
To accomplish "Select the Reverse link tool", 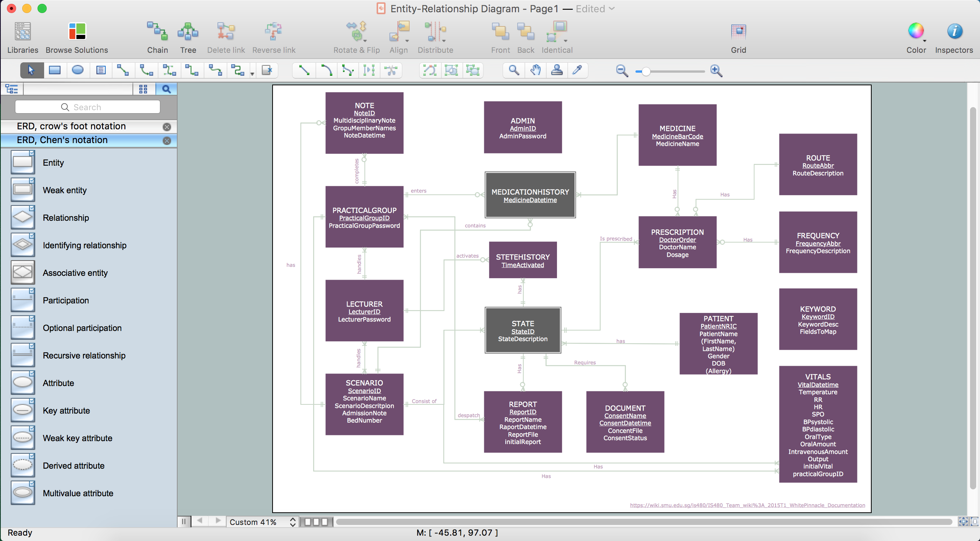I will (273, 38).
